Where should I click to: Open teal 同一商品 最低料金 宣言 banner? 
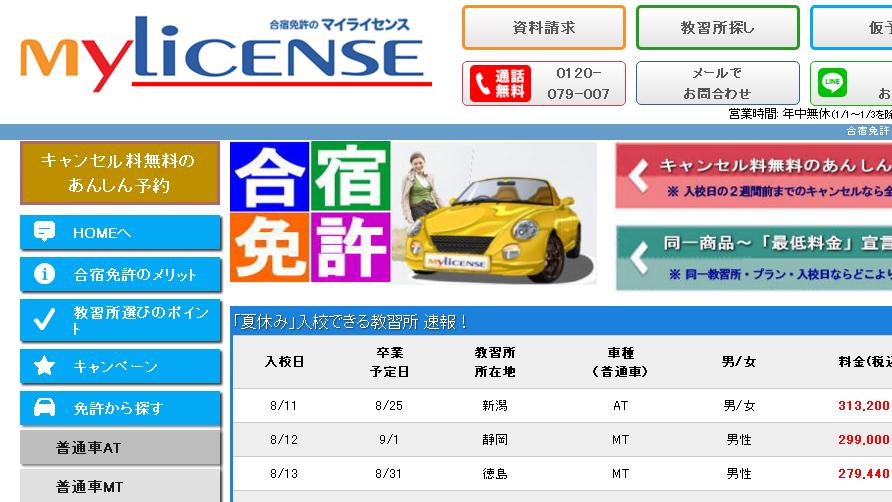754,258
